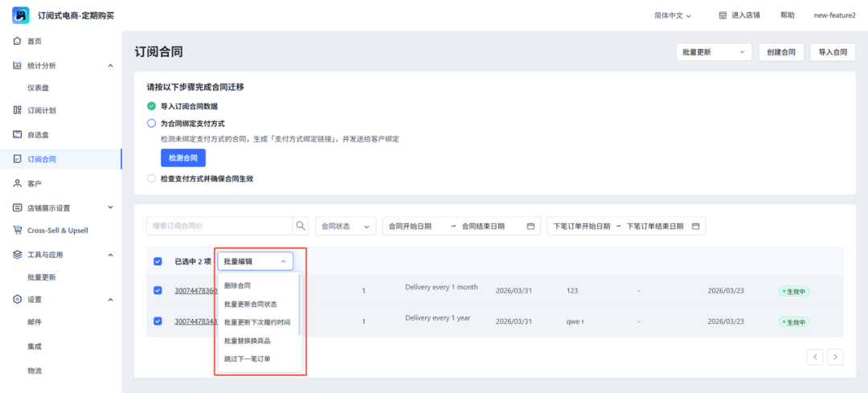868x393 pixels.
Task: Click the 首页 home icon in sidebar
Action: click(18, 41)
